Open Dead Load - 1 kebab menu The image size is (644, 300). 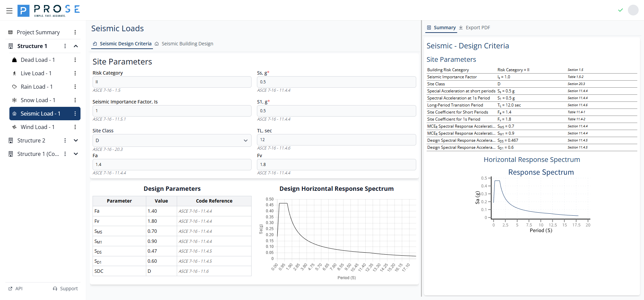click(x=75, y=60)
